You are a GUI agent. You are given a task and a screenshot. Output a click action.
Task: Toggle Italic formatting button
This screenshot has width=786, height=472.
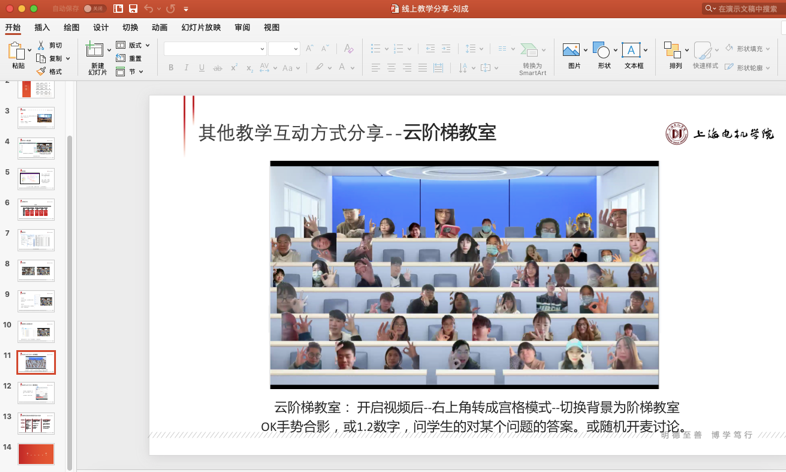[186, 69]
